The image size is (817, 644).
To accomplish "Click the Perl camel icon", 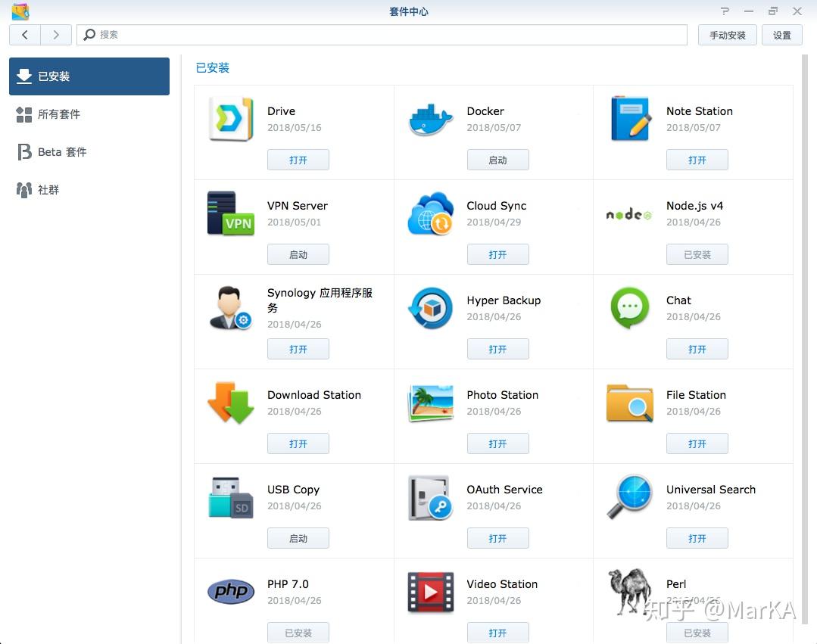I will [629, 592].
